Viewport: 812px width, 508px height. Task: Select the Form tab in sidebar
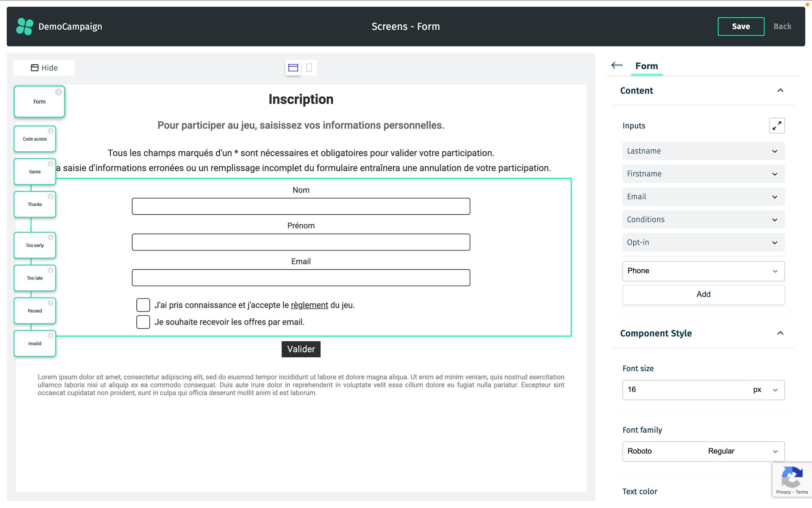click(646, 66)
